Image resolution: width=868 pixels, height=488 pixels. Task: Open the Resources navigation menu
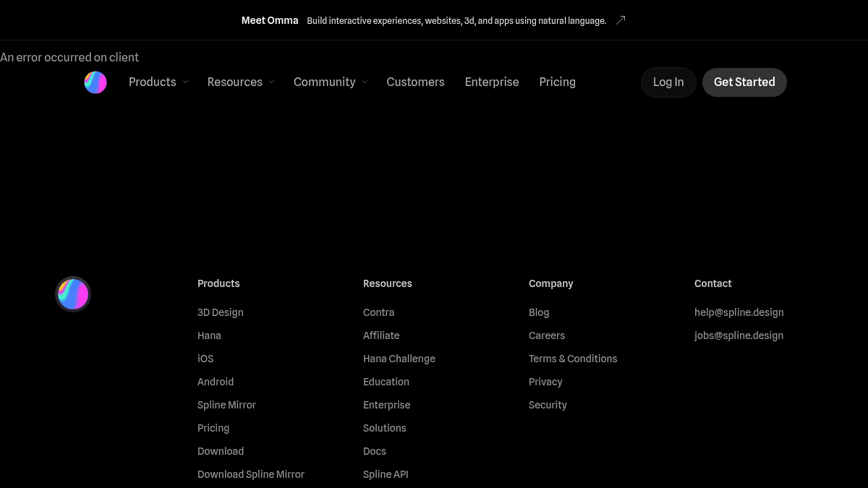click(x=241, y=82)
